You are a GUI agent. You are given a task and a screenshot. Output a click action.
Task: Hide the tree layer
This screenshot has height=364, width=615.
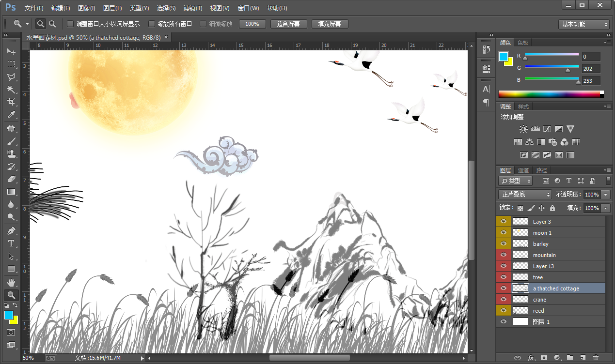pyautogui.click(x=504, y=277)
